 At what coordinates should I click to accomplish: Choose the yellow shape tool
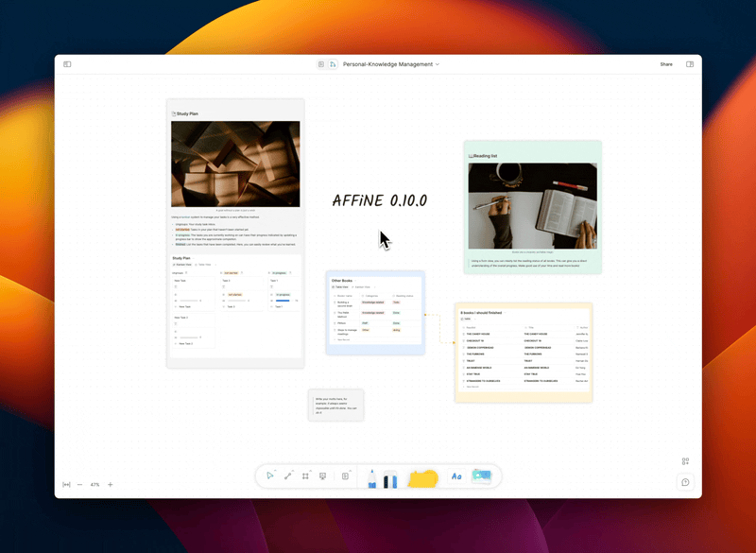[422, 478]
